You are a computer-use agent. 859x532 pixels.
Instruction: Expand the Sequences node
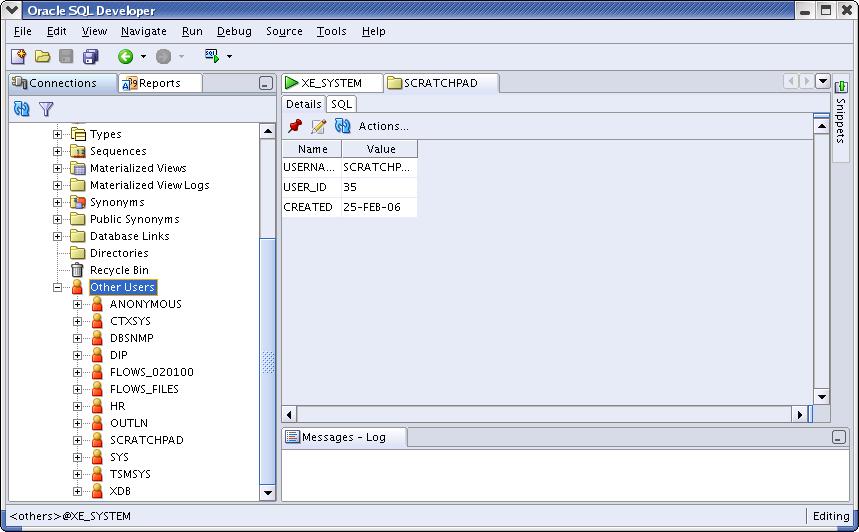58,151
